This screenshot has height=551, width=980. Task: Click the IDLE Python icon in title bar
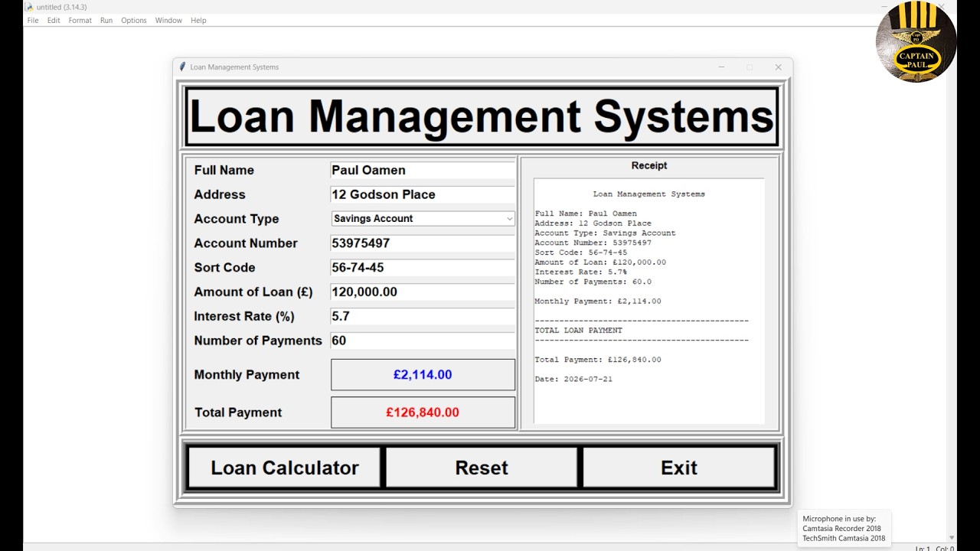pos(29,7)
